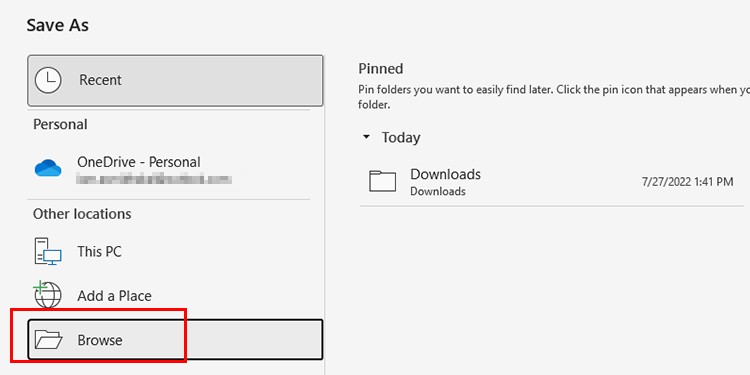Viewport: 750px width, 375px height.
Task: Click the This PC computer icon
Action: pos(48,251)
